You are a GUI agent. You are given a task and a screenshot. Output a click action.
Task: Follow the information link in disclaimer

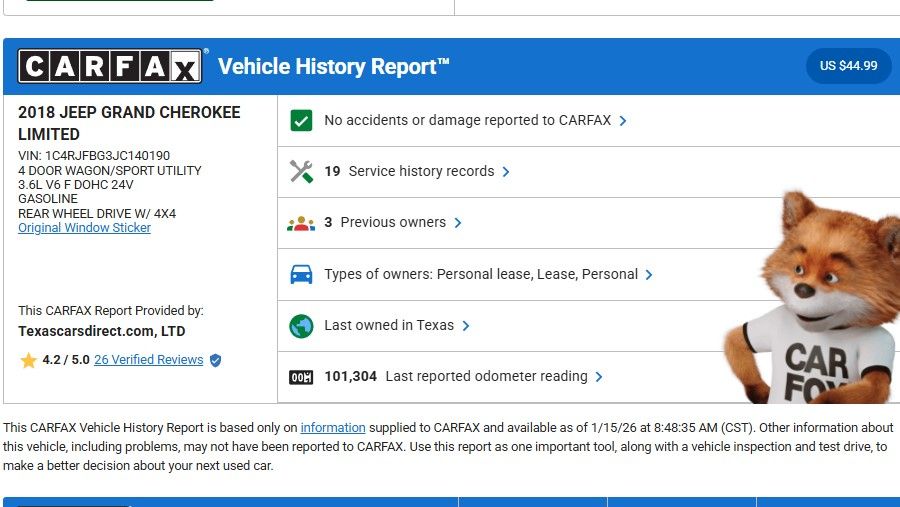[x=333, y=428]
